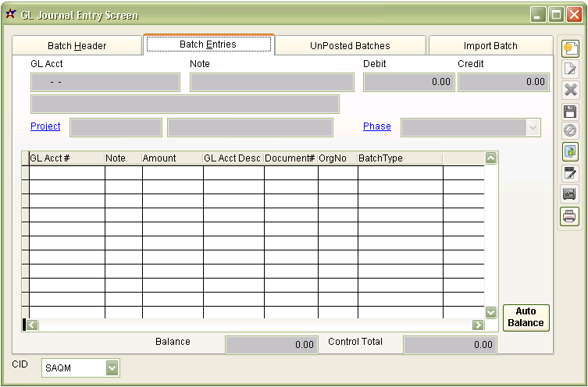The width and height of the screenshot is (588, 387).
Task: Click the New entry icon in the side toolbar
Action: [570, 48]
